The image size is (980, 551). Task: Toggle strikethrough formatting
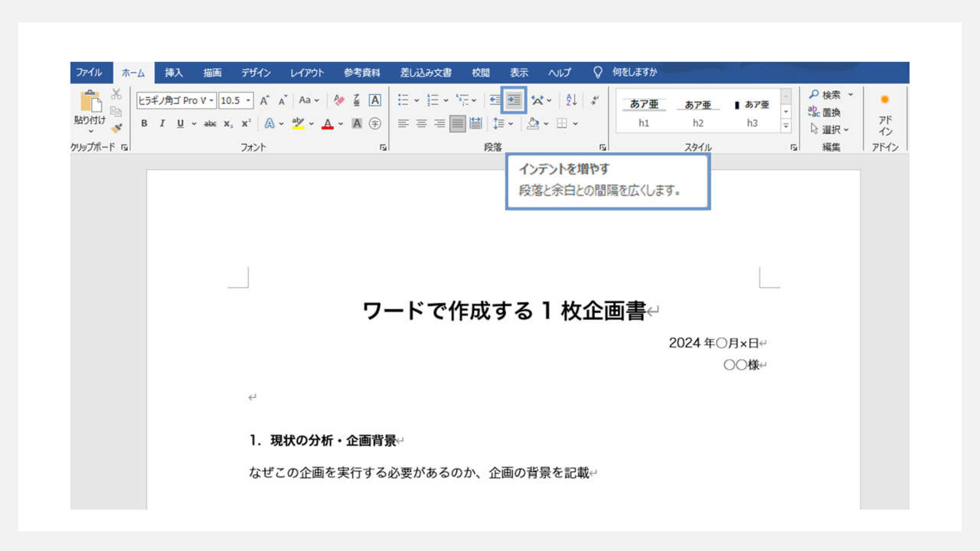(x=210, y=124)
